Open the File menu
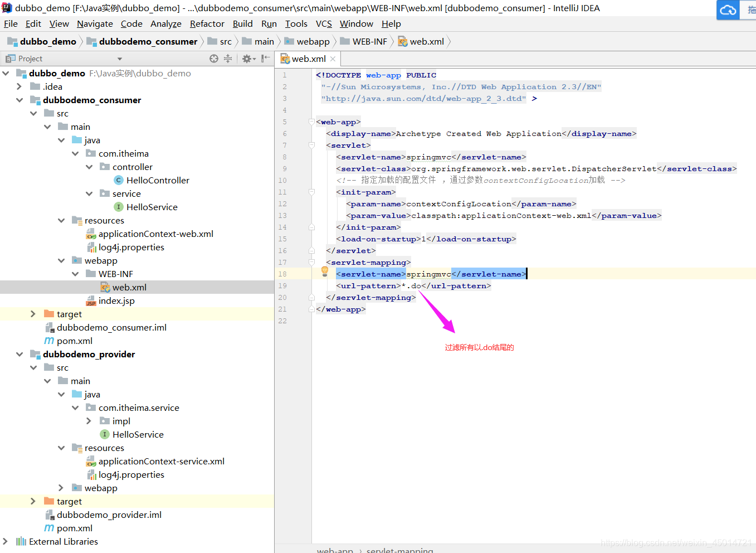Image resolution: width=756 pixels, height=553 pixels. pyautogui.click(x=11, y=23)
